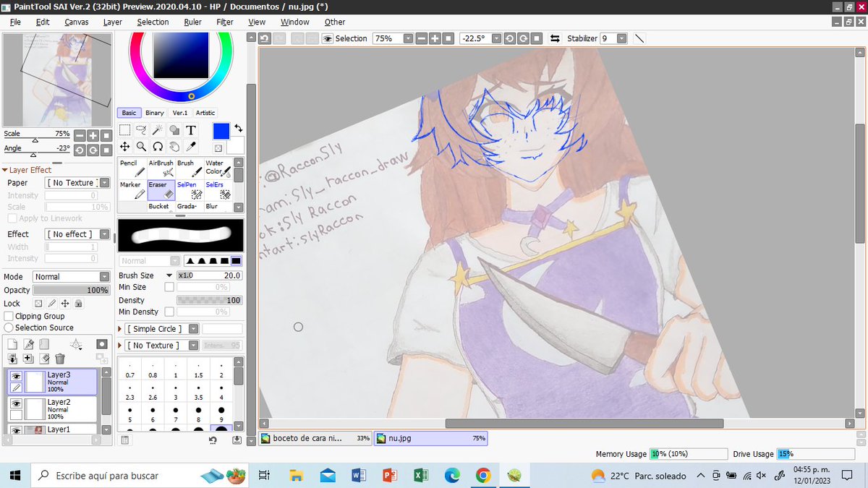Click the merge layer down icon
The height and width of the screenshot is (488, 868).
pos(13,359)
